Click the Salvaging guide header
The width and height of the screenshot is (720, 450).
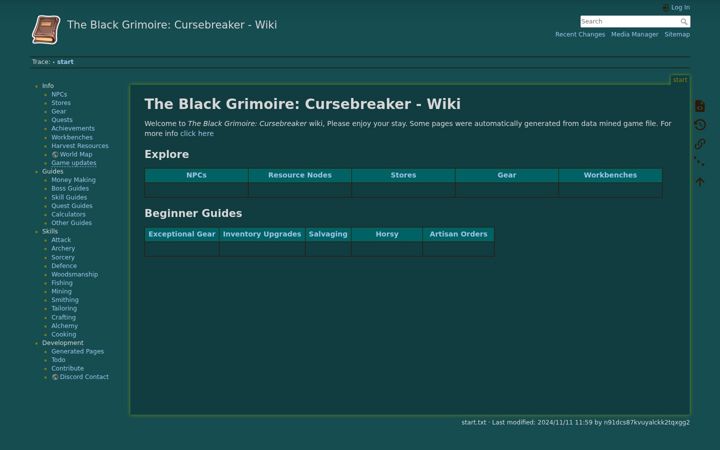click(x=328, y=234)
